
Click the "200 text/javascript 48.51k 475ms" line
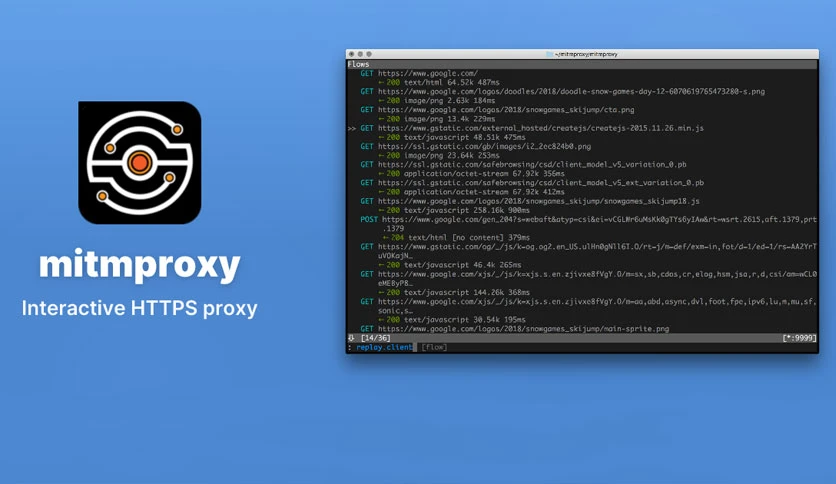click(452, 138)
